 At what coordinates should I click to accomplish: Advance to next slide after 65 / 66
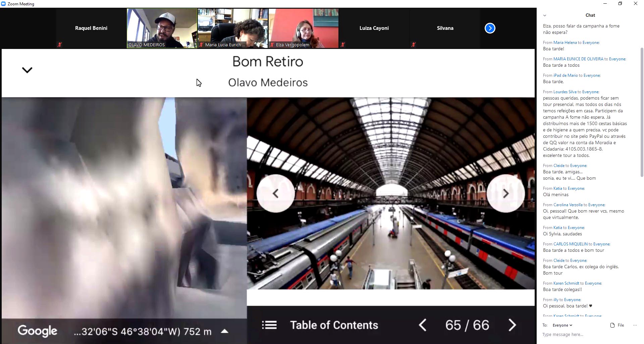pyautogui.click(x=512, y=325)
